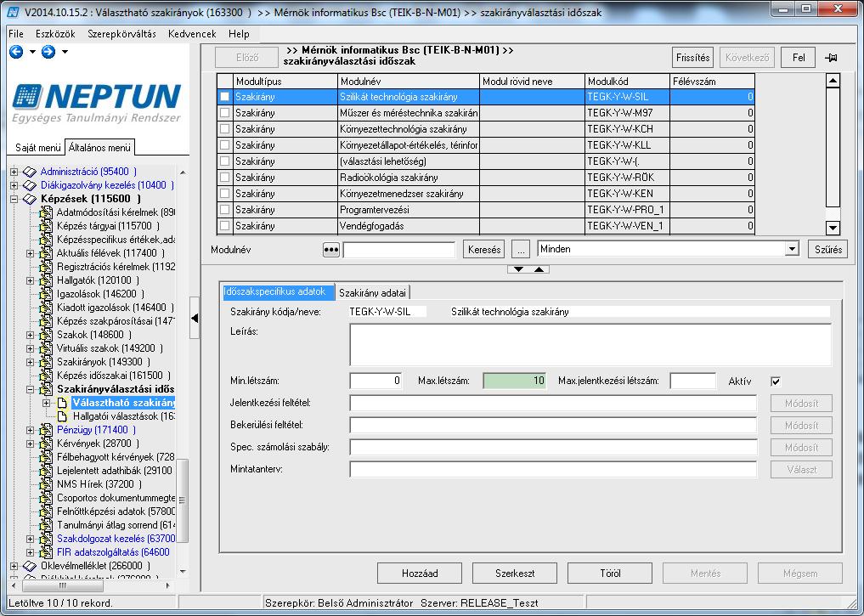
Task: Click the Oklevélmelléklet folder icon
Action: 29,566
